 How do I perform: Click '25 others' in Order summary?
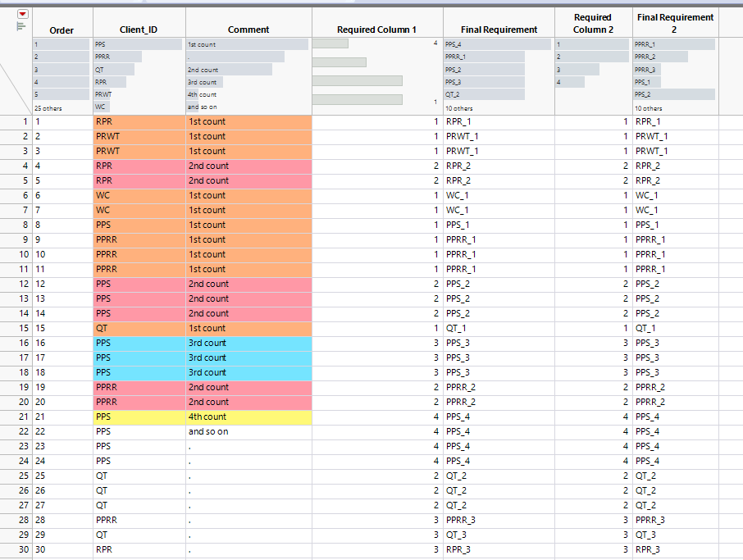click(x=48, y=107)
